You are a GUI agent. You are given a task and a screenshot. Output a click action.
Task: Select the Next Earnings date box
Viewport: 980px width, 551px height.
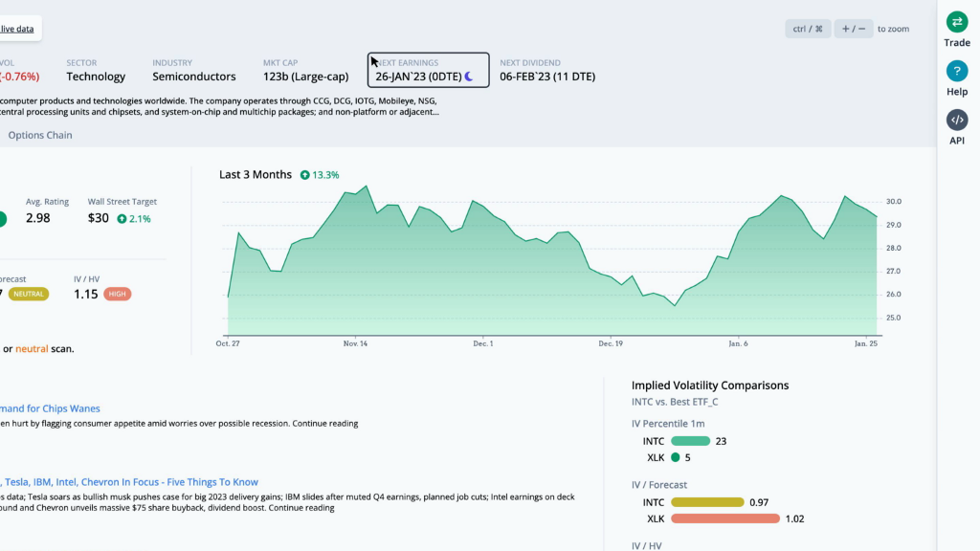[x=429, y=70]
